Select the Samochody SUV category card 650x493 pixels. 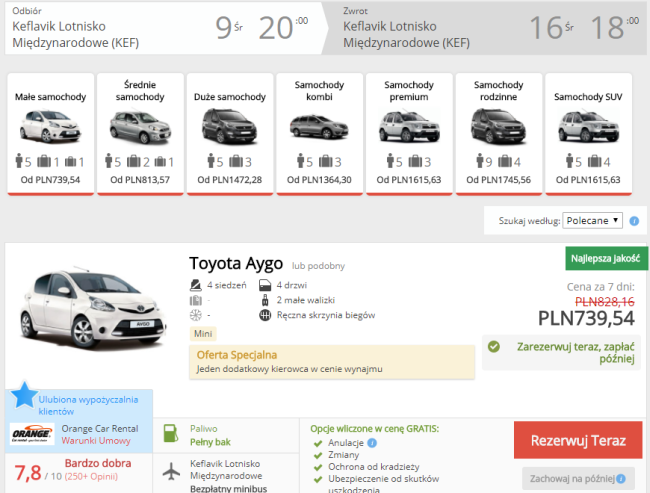(588, 134)
